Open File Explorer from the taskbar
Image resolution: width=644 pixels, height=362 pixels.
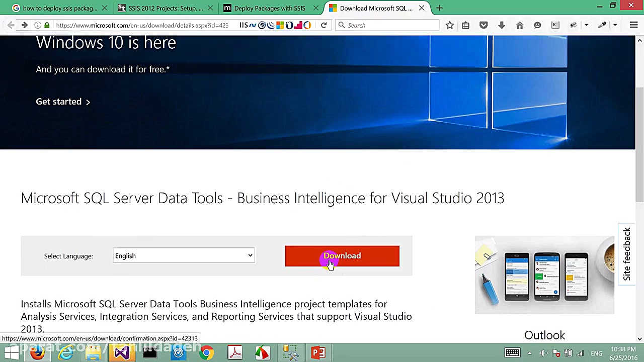[x=94, y=353]
